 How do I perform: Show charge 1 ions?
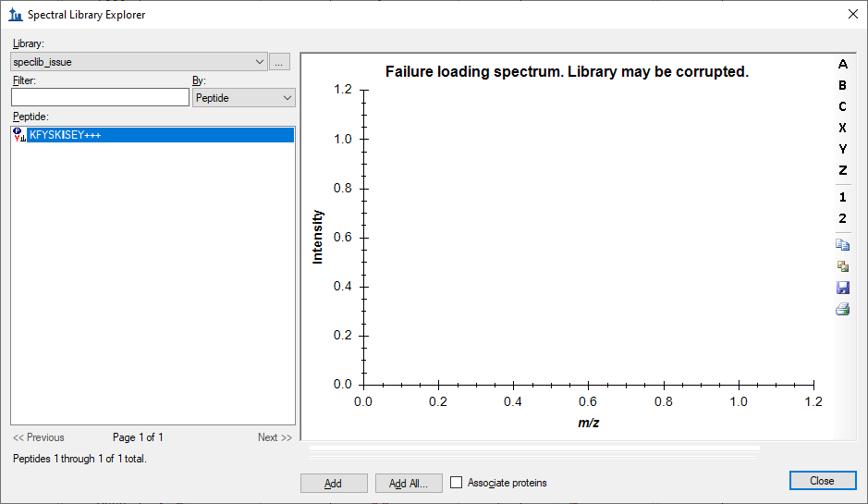click(x=842, y=198)
